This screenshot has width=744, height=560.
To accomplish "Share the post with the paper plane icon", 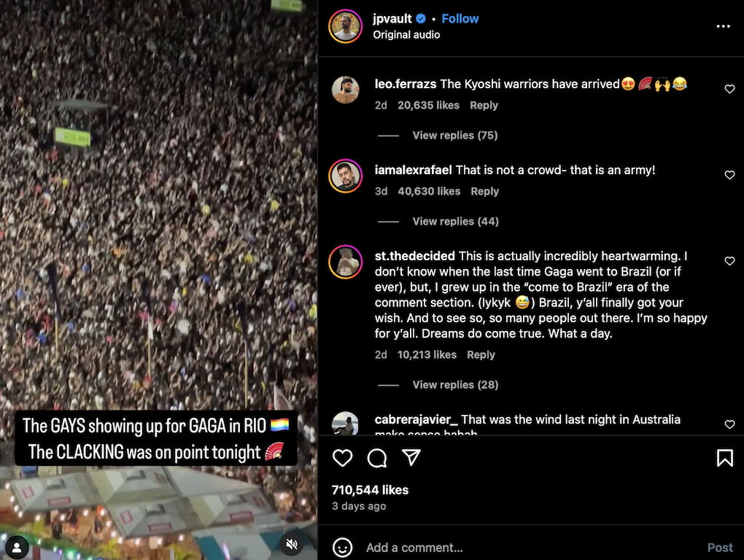I will pyautogui.click(x=411, y=457).
